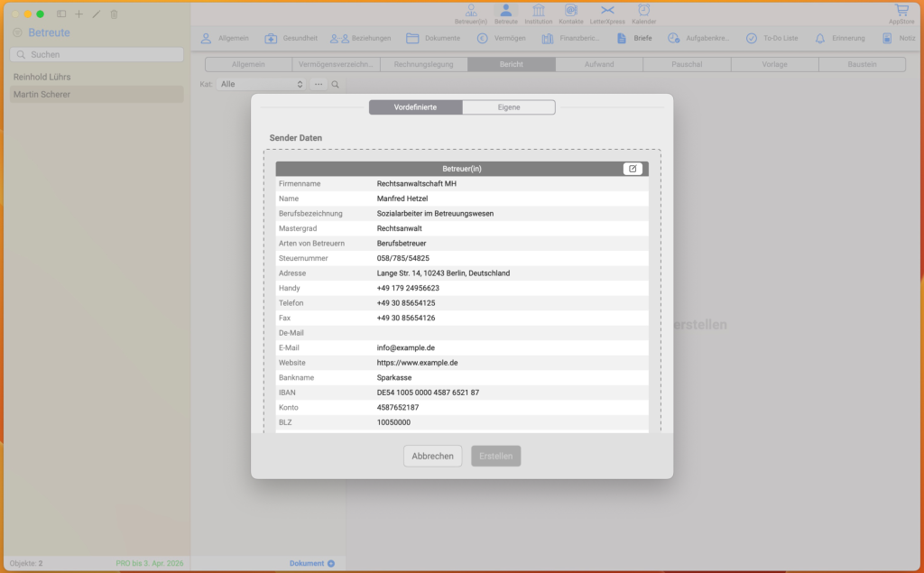Click the Kontakte toolbar icon
The image size is (924, 573).
(x=571, y=13)
